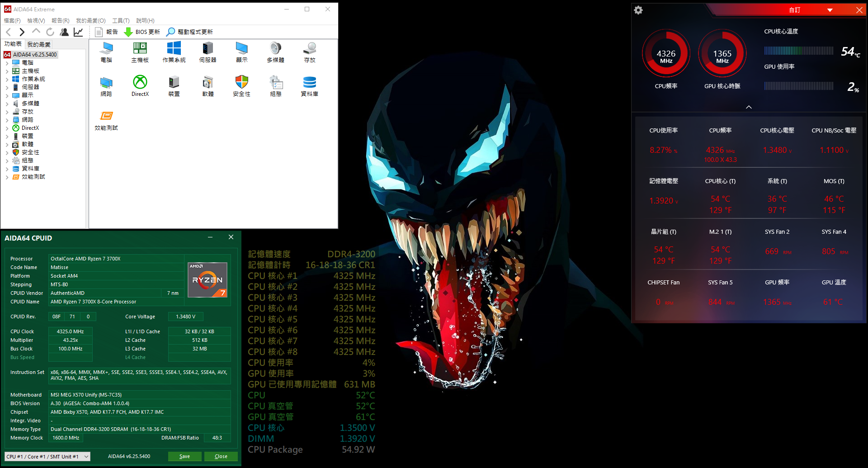This screenshot has width=868, height=468.
Task: Open the 主機板 motherboard icon
Action: coord(140,48)
